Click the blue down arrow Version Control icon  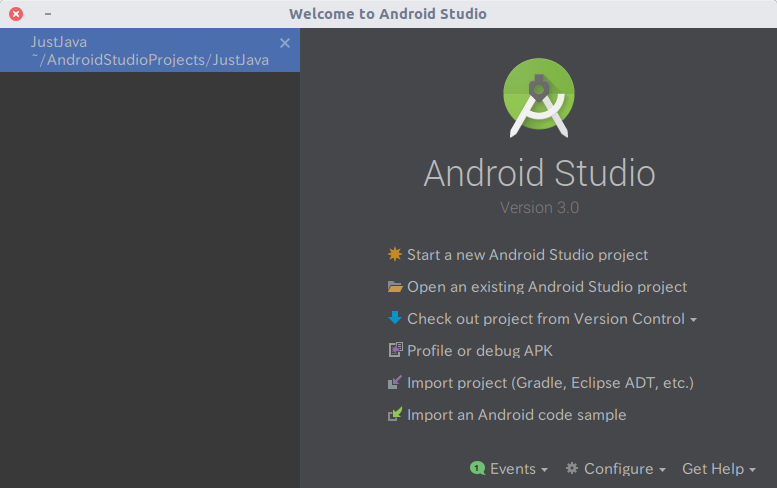coord(394,318)
